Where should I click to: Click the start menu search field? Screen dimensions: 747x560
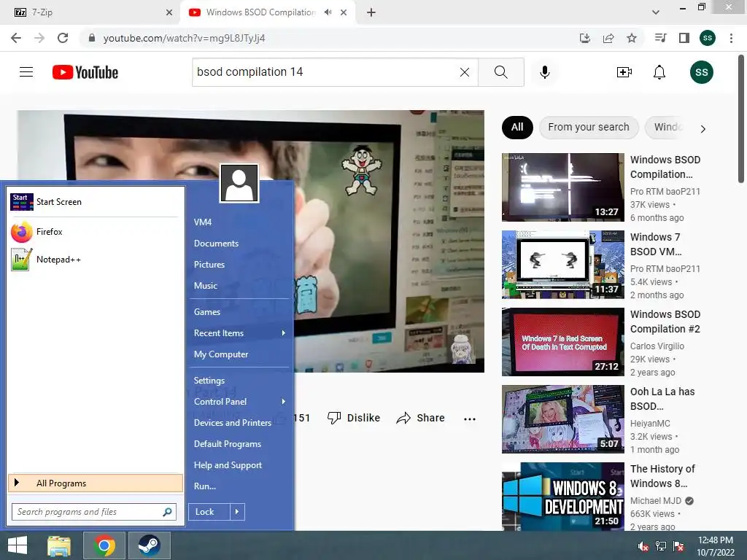click(x=94, y=512)
